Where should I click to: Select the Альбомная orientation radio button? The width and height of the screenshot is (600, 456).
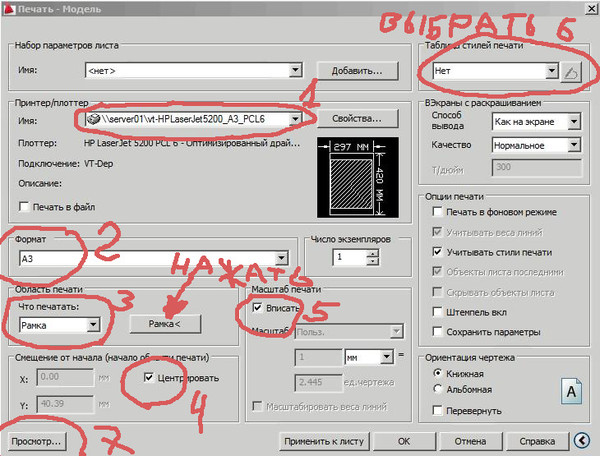[437, 389]
